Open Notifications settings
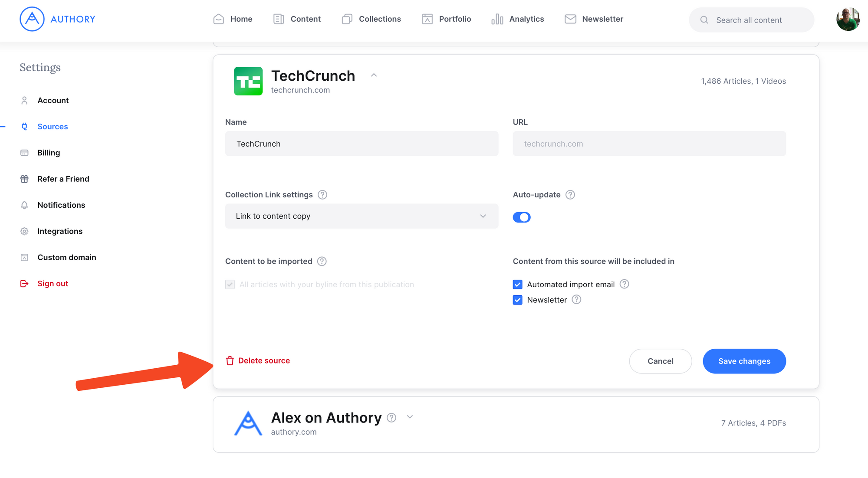The width and height of the screenshot is (868, 478). point(61,205)
